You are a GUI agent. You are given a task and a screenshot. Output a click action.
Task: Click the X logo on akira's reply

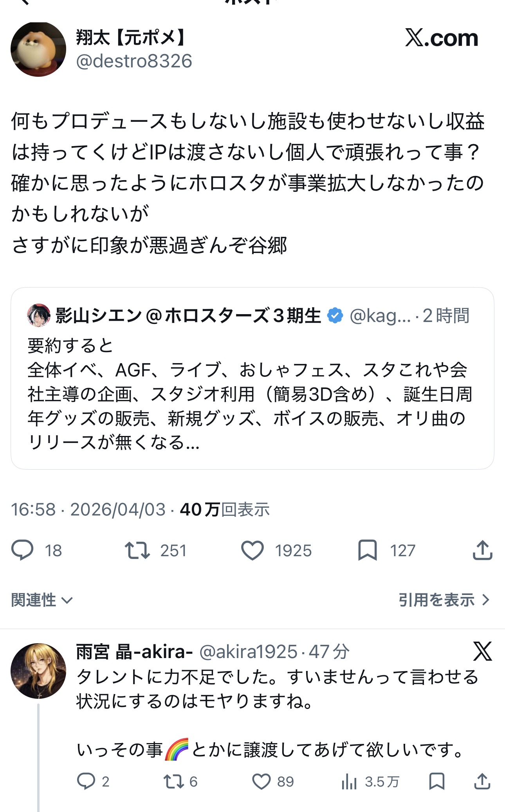482,651
